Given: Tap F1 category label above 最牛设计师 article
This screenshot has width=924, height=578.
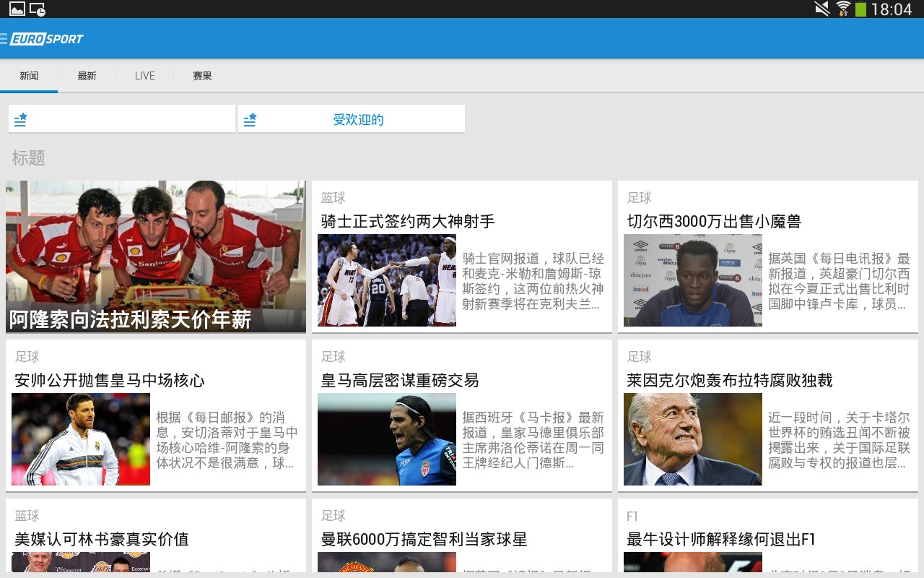Looking at the screenshot, I should click(x=632, y=516).
